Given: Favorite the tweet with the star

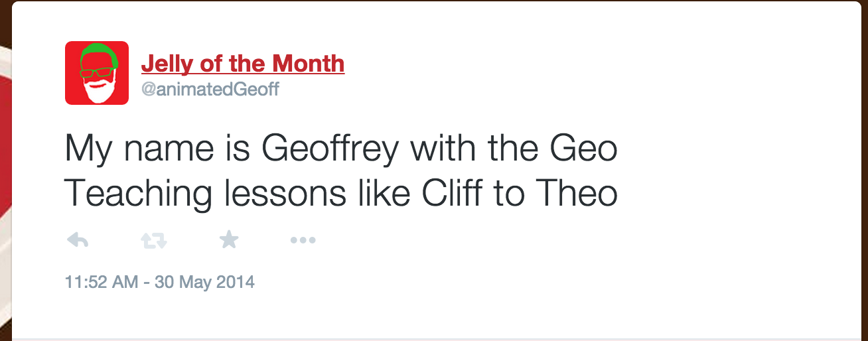Looking at the screenshot, I should [229, 240].
